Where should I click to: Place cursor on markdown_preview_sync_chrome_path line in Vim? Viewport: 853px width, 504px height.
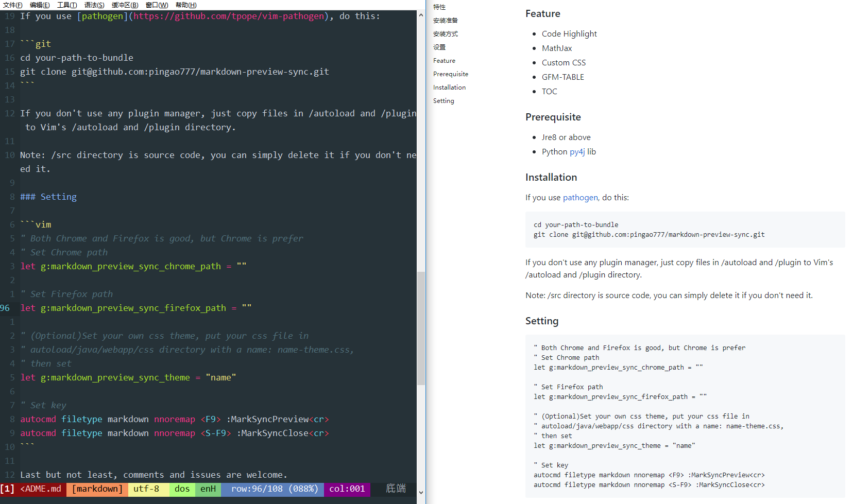tap(133, 266)
